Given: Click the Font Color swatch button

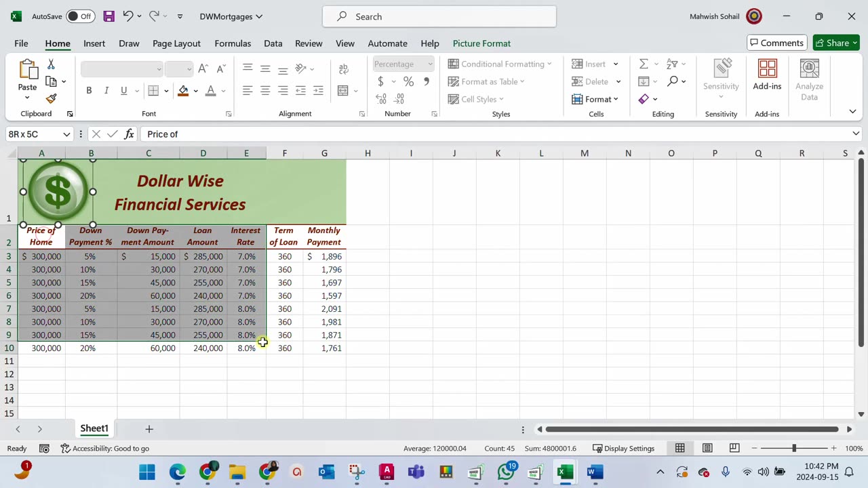Looking at the screenshot, I should coord(211,90).
